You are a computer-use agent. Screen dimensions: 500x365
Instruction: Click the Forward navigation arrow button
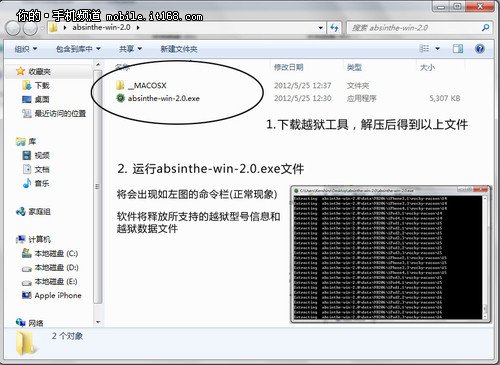tap(30, 28)
